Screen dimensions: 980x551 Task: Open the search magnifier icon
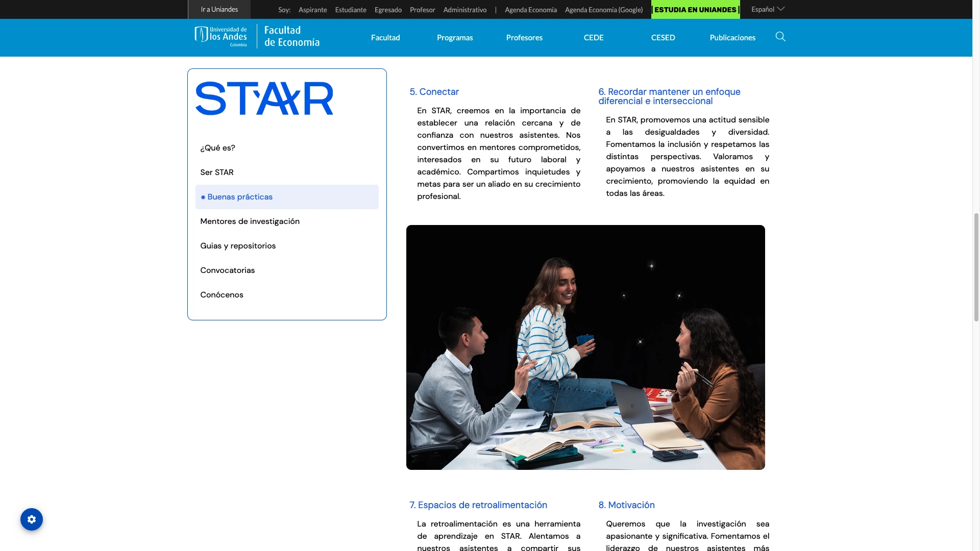pyautogui.click(x=780, y=37)
